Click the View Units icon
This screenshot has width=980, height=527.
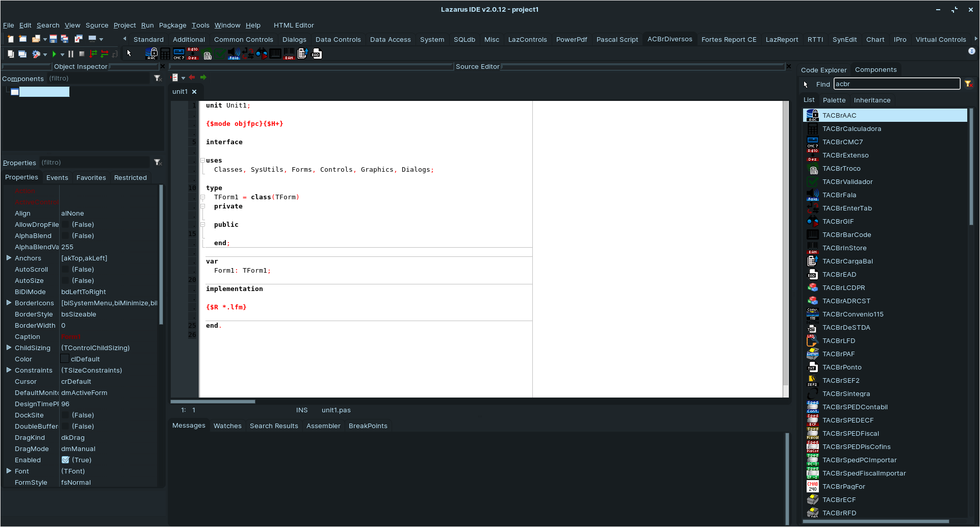[11, 54]
